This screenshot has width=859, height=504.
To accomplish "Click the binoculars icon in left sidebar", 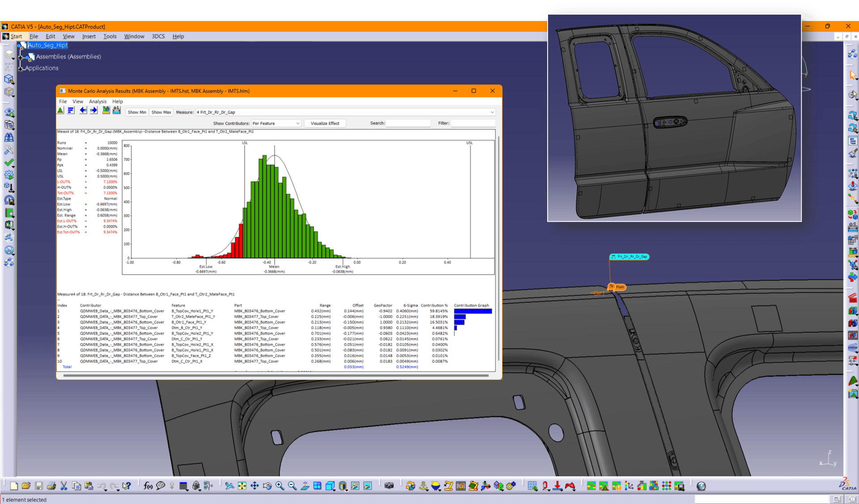I will (x=9, y=138).
